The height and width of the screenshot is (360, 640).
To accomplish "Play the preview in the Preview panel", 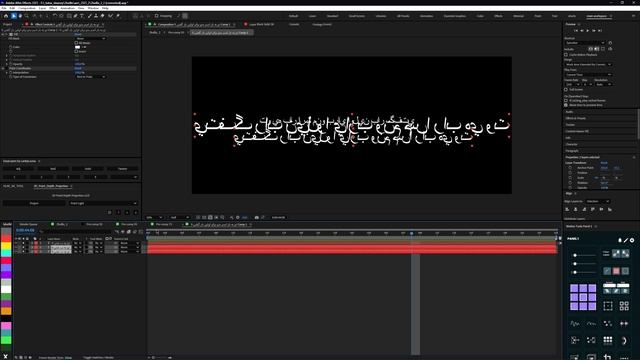I will [588, 31].
